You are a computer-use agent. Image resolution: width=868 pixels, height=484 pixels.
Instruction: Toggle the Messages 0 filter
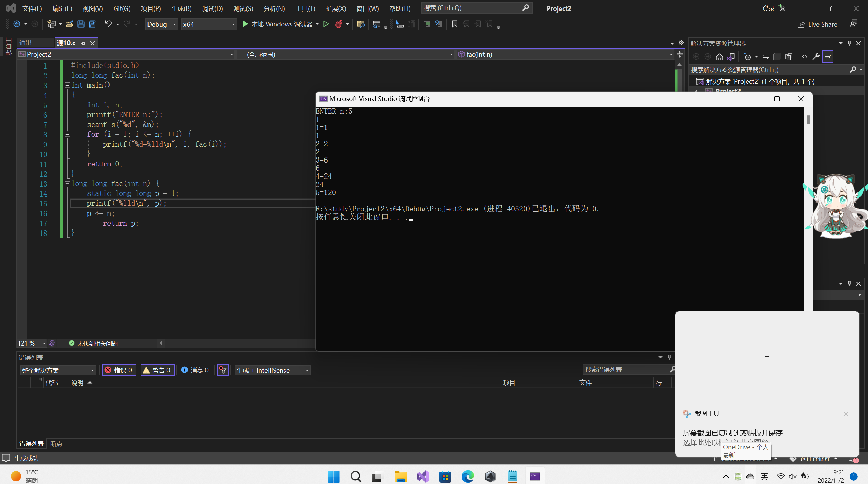tap(195, 370)
